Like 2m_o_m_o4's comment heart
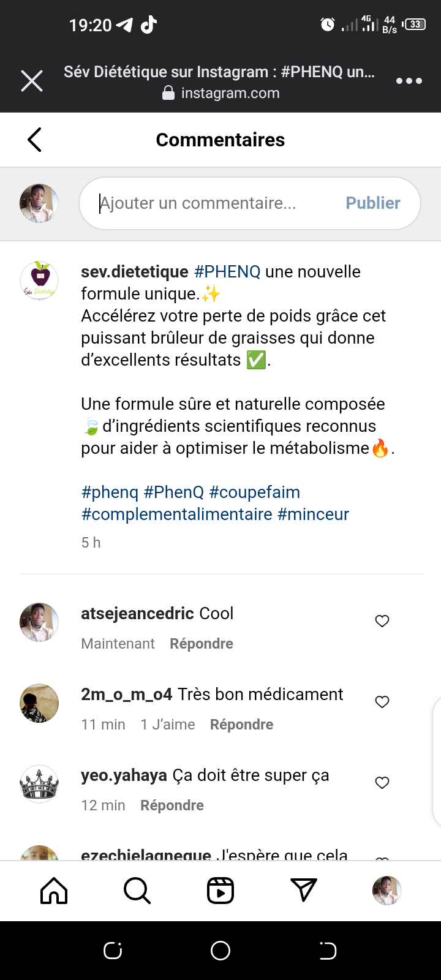441x980 pixels. click(x=382, y=702)
